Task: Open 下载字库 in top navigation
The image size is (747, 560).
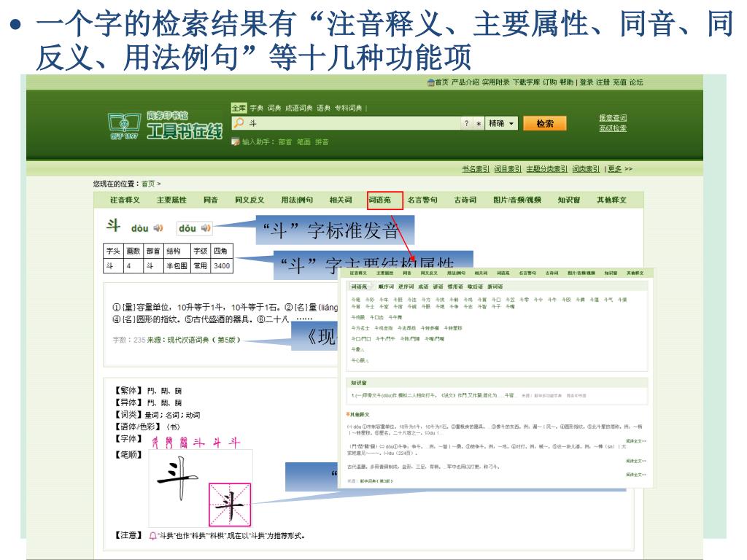Action: tap(526, 82)
